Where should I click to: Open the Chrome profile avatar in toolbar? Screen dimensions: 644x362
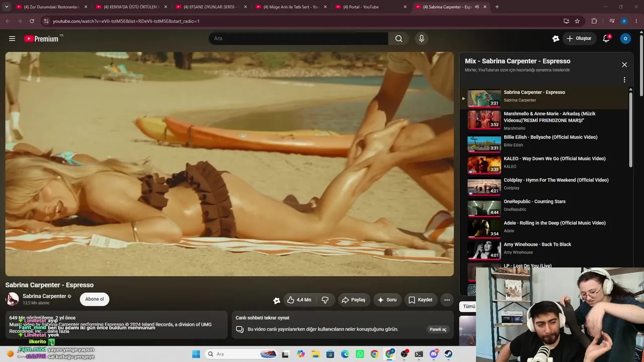point(624,21)
